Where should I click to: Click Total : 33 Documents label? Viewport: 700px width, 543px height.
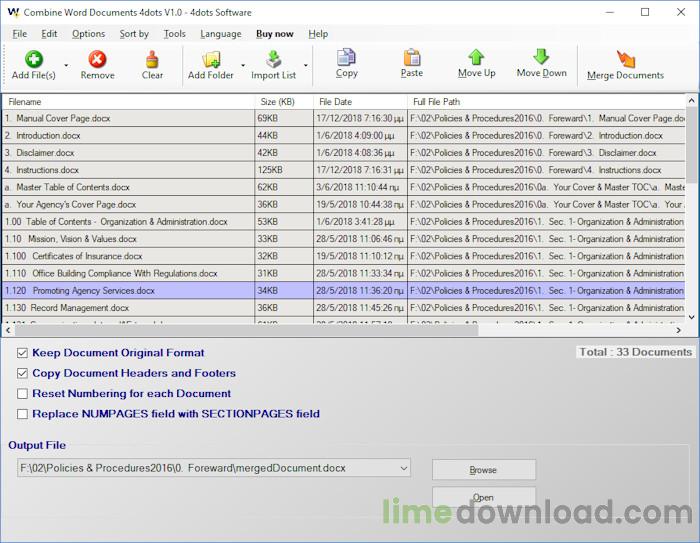tap(635, 352)
